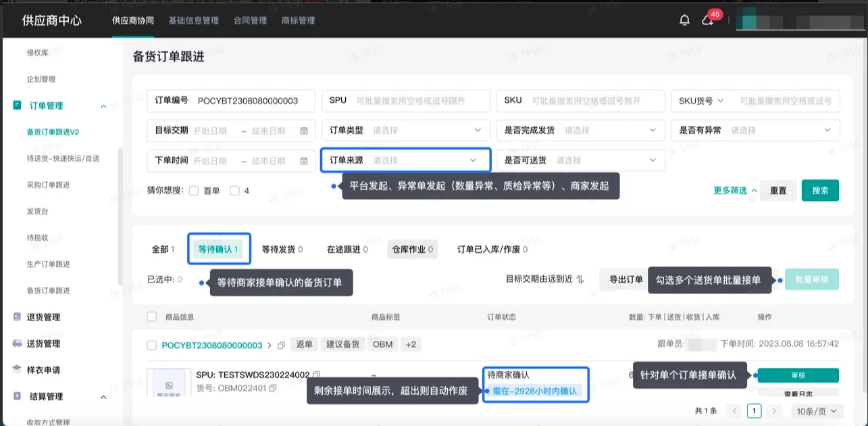This screenshot has width=868, height=426.
Task: Open 是否完成发货 dropdown
Action: 581,130
